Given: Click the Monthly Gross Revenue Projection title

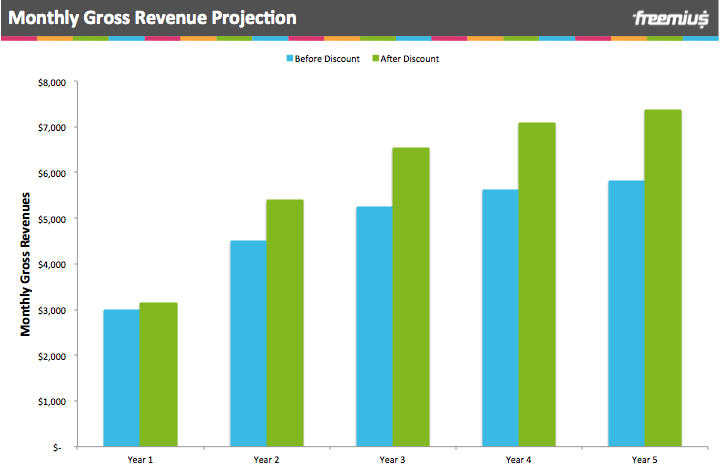Looking at the screenshot, I should (152, 18).
